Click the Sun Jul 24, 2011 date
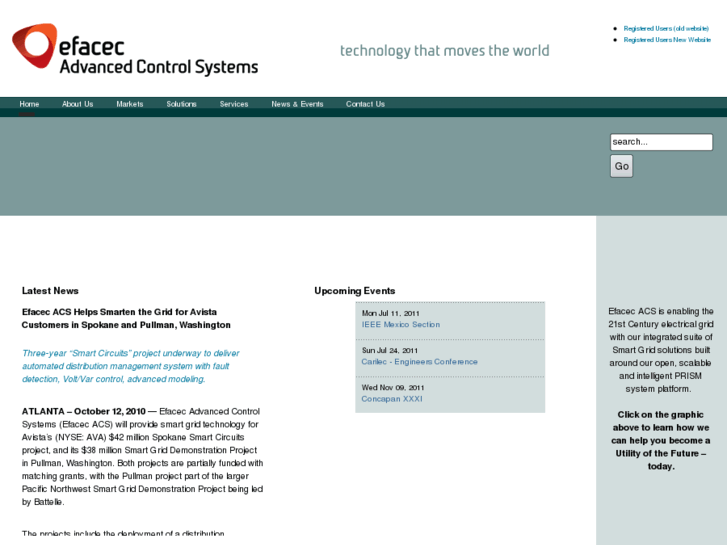The height and width of the screenshot is (545, 727). click(389, 350)
